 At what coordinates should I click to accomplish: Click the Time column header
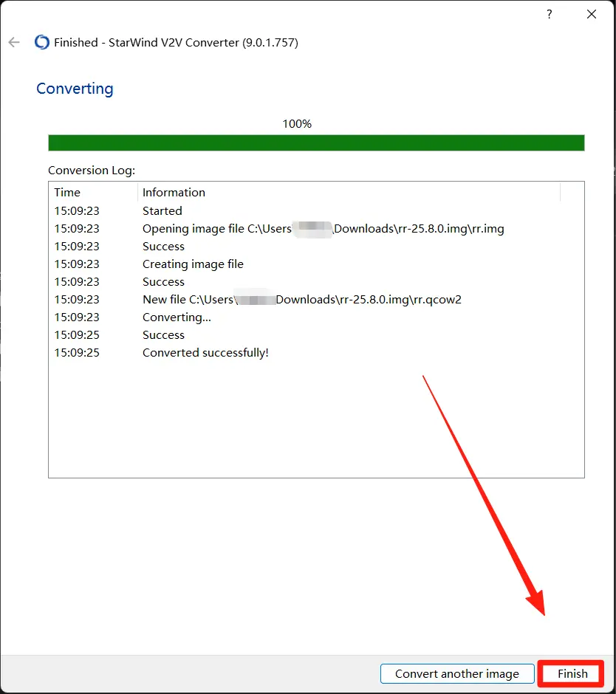coord(67,192)
